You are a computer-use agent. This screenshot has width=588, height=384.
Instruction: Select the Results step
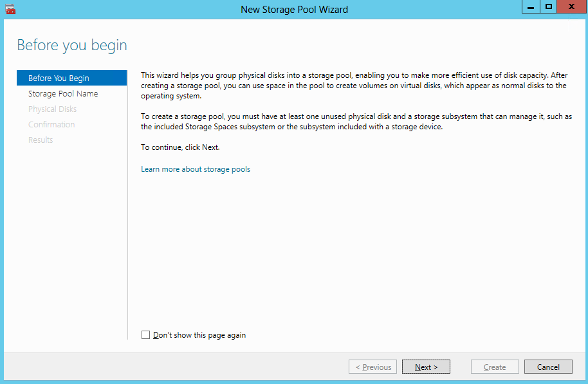tap(41, 140)
